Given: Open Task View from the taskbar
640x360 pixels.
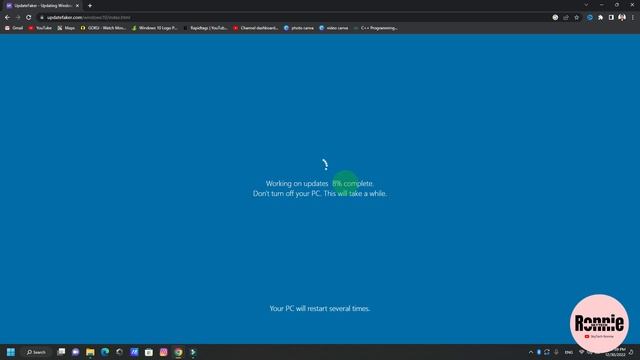Looking at the screenshot, I should pos(61,352).
